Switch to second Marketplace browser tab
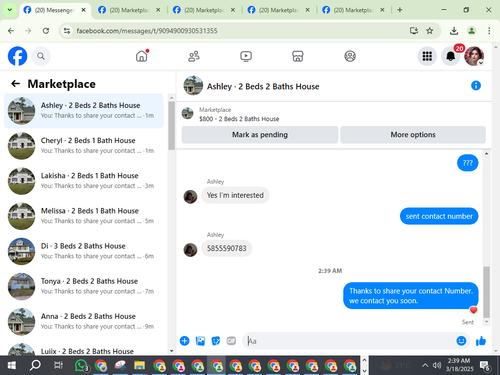Viewport: 500px width, 375px height. tap(129, 10)
